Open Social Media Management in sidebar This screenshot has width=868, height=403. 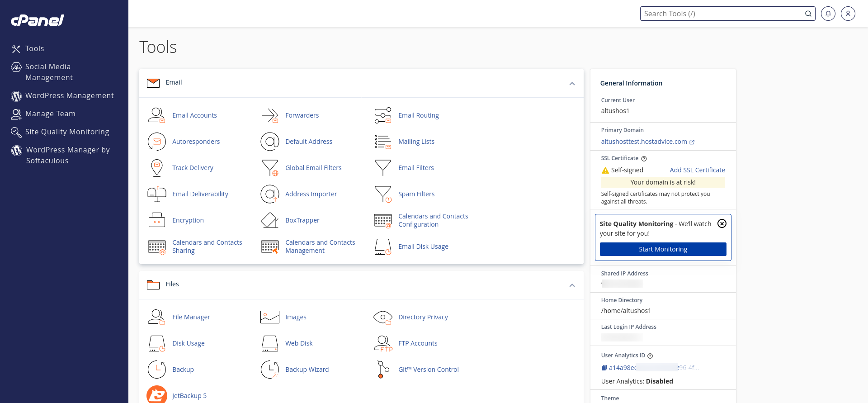(x=48, y=72)
